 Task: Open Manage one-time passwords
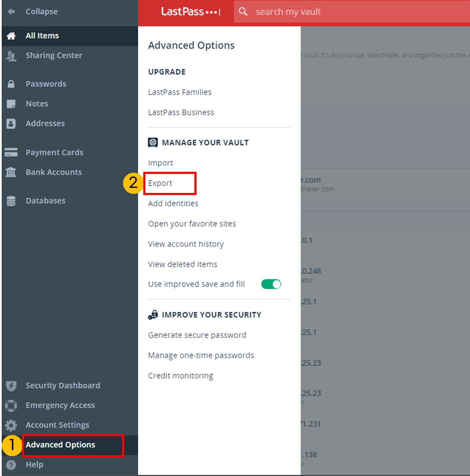[201, 355]
